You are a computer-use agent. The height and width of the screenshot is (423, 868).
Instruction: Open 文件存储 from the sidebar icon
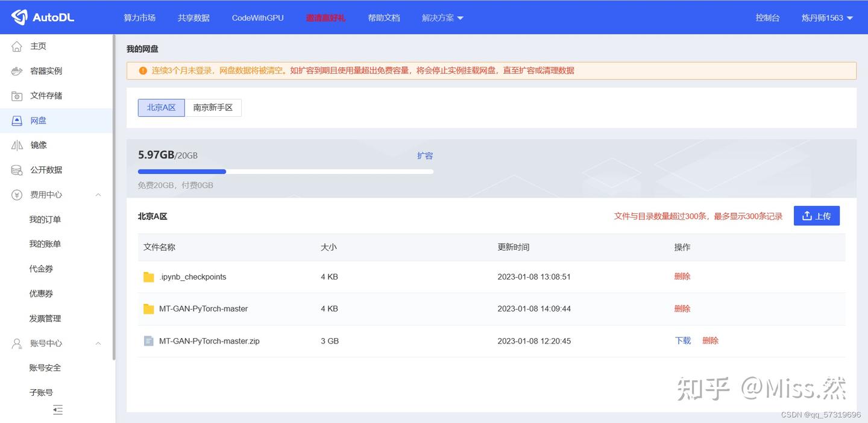point(17,95)
